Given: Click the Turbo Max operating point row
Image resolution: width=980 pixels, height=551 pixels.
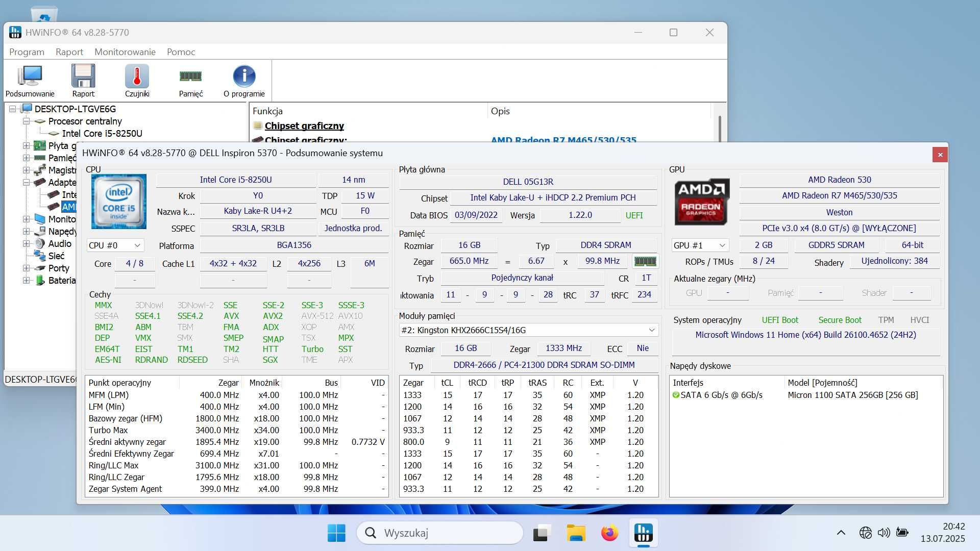Looking at the screenshot, I should point(237,431).
